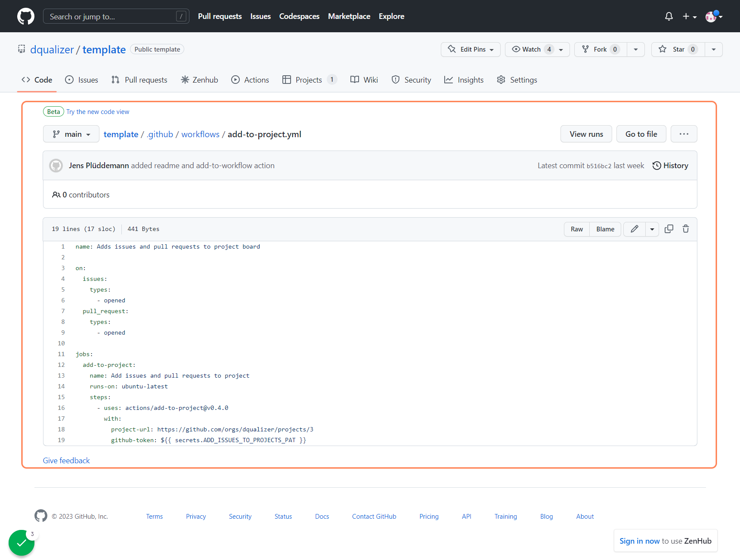Open dqualizer organization link
The image size is (740, 560).
52,49
